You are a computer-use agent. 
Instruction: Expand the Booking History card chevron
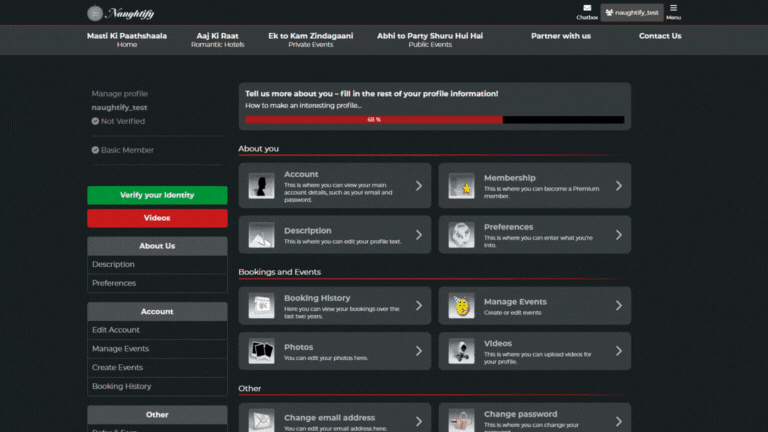419,306
